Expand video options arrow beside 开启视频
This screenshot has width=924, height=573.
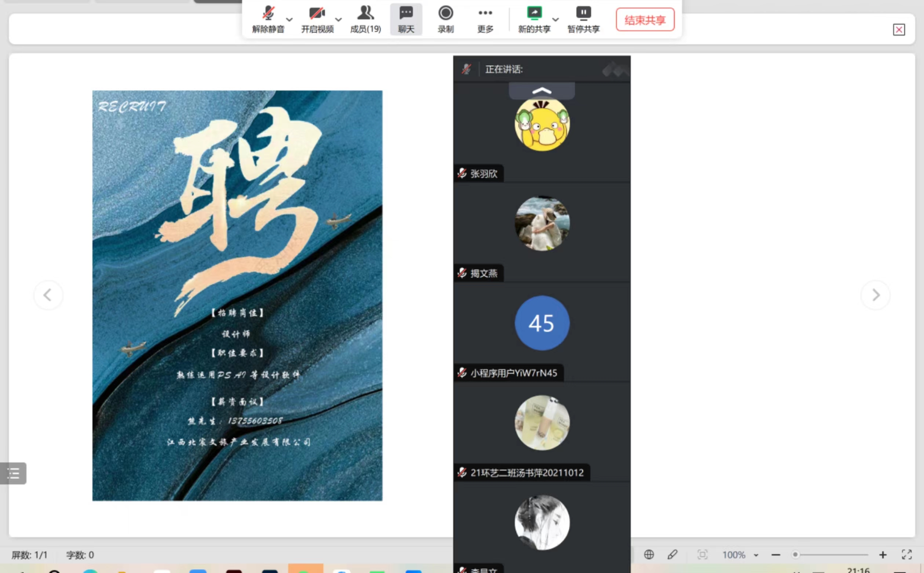click(x=339, y=19)
